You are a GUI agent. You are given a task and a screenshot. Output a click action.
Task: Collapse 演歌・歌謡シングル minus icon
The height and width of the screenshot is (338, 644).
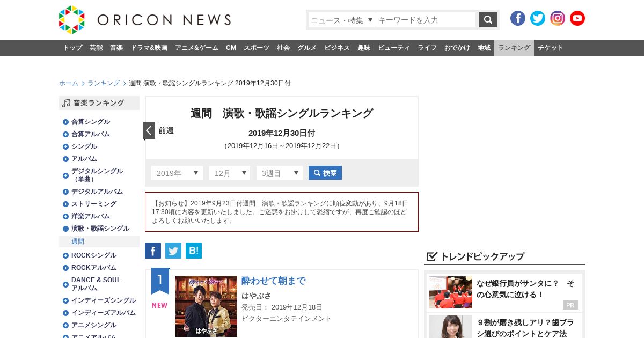point(65,229)
